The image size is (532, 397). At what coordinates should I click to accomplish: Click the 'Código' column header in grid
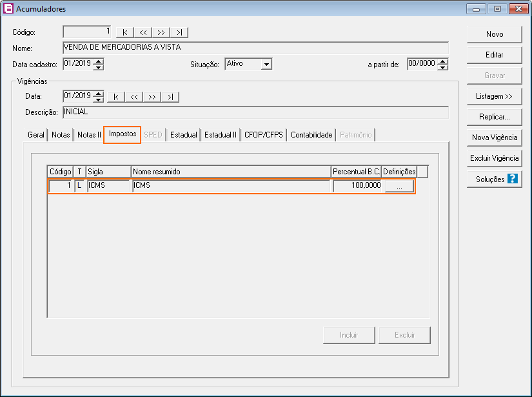point(61,172)
